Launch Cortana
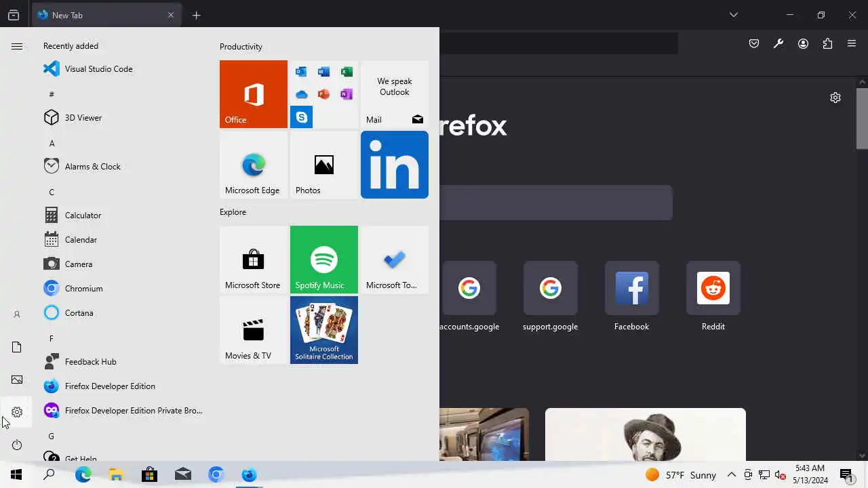Image resolution: width=868 pixels, height=488 pixels. click(x=122, y=313)
